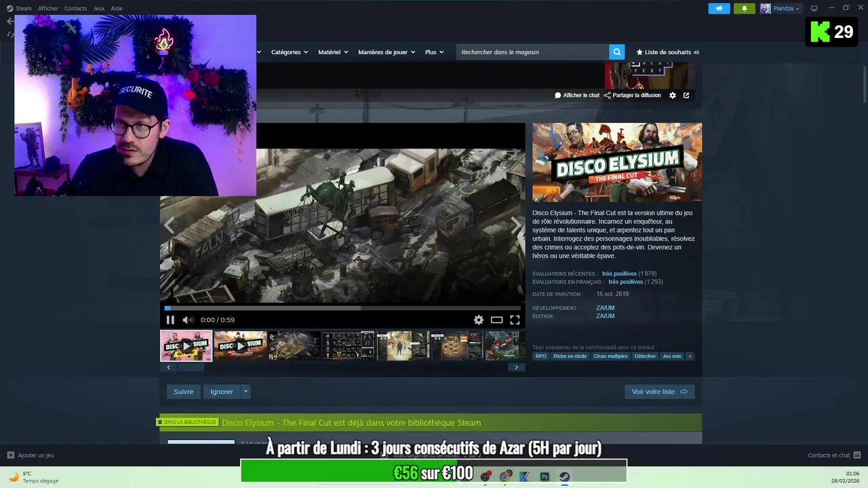The width and height of the screenshot is (868, 488).
Task: Pop out the broadcast in new window
Action: click(686, 96)
